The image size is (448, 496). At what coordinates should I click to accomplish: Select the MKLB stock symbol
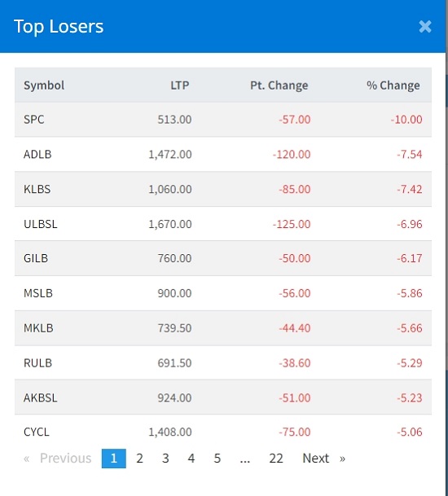coord(38,328)
